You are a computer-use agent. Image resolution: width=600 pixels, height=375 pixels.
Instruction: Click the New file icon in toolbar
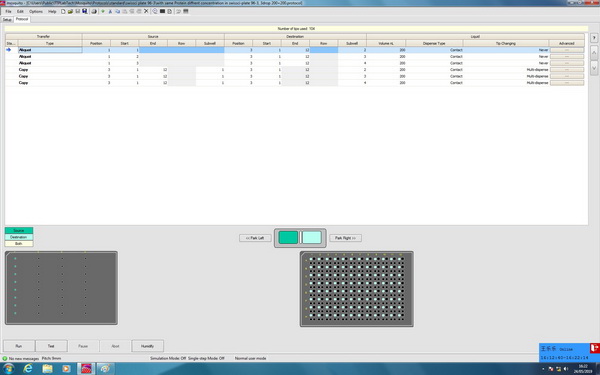click(63, 11)
